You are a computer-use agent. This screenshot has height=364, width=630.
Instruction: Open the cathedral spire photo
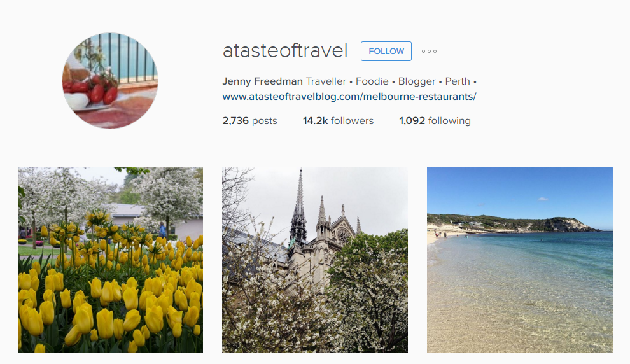pyautogui.click(x=315, y=260)
